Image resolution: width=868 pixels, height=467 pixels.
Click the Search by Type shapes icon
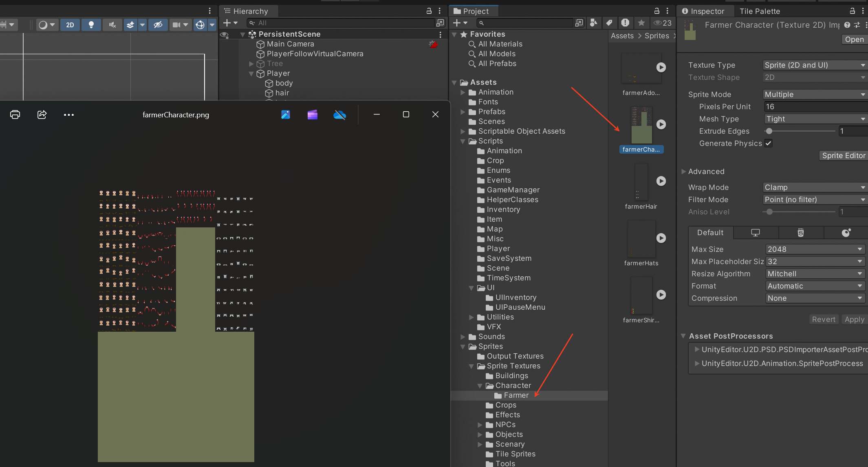coord(594,23)
